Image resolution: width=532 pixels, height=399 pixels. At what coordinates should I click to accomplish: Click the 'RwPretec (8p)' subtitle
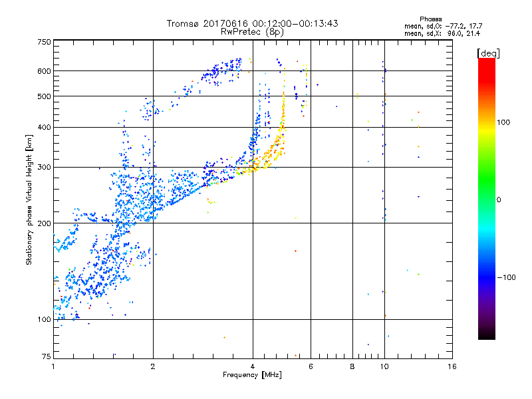point(252,32)
